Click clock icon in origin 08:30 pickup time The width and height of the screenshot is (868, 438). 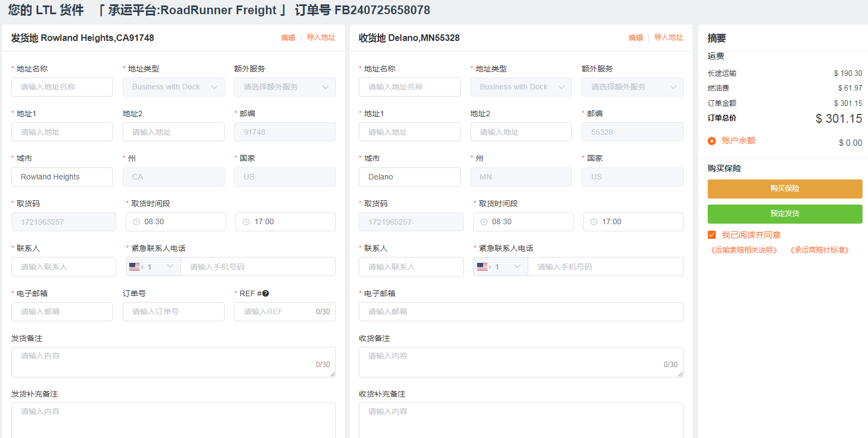tap(136, 222)
